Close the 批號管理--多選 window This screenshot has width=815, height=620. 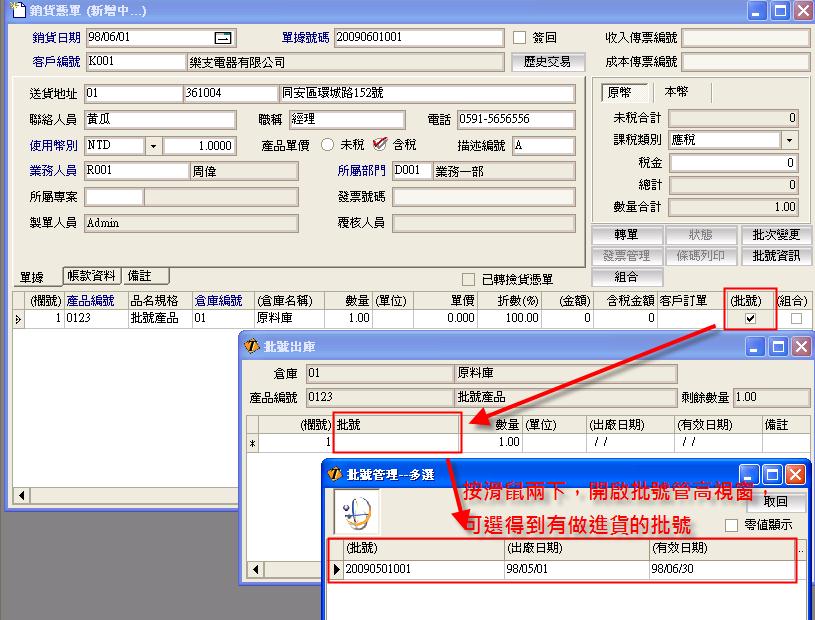pos(795,474)
